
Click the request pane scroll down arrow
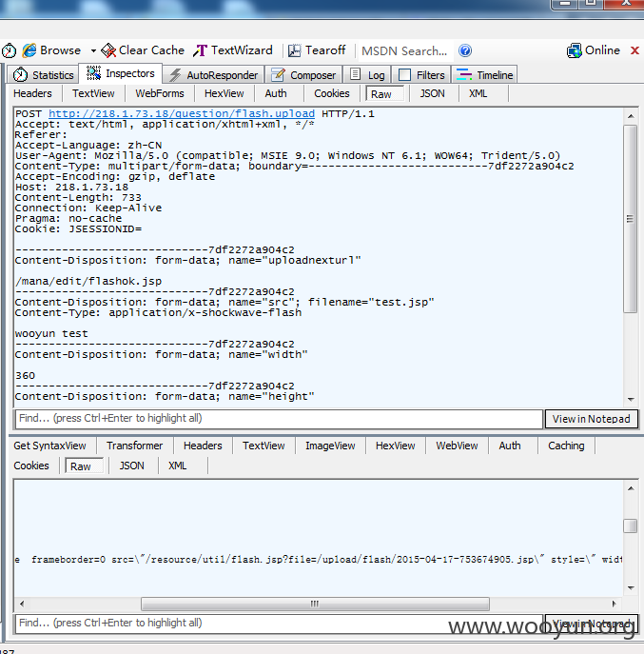[631, 399]
